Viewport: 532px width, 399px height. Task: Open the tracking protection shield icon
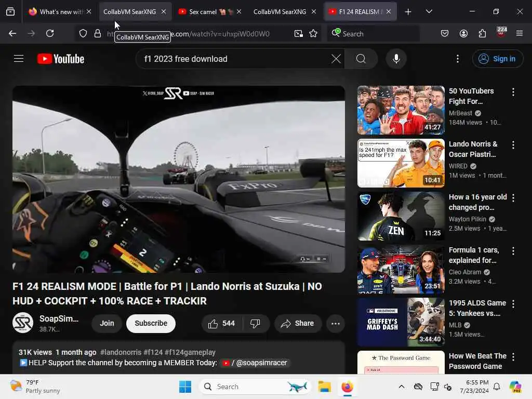coord(83,33)
